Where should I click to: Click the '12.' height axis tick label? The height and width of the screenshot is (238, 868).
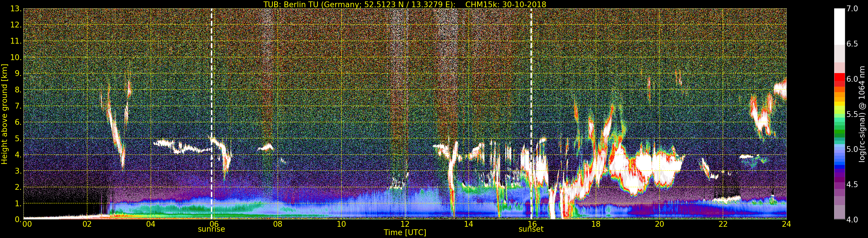(x=16, y=25)
